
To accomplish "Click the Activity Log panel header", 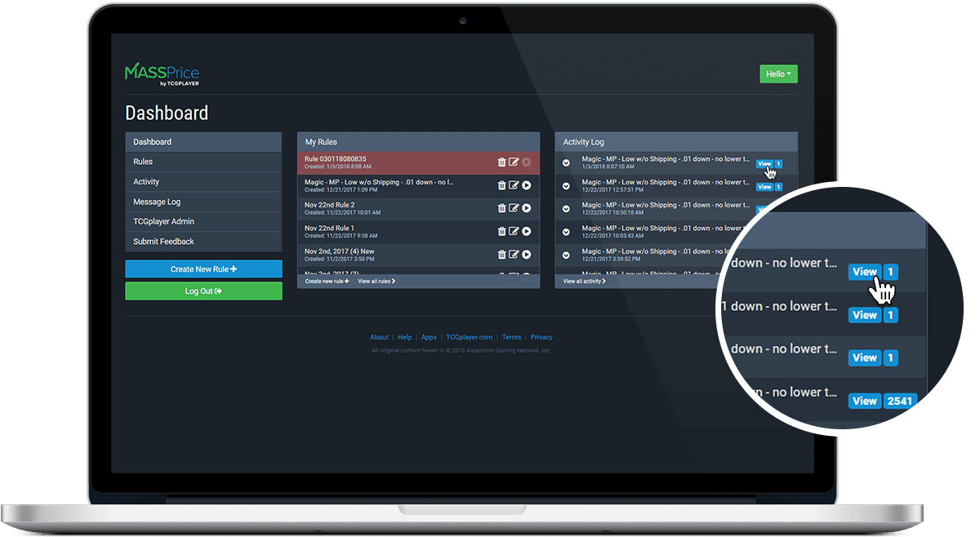I will click(x=676, y=142).
